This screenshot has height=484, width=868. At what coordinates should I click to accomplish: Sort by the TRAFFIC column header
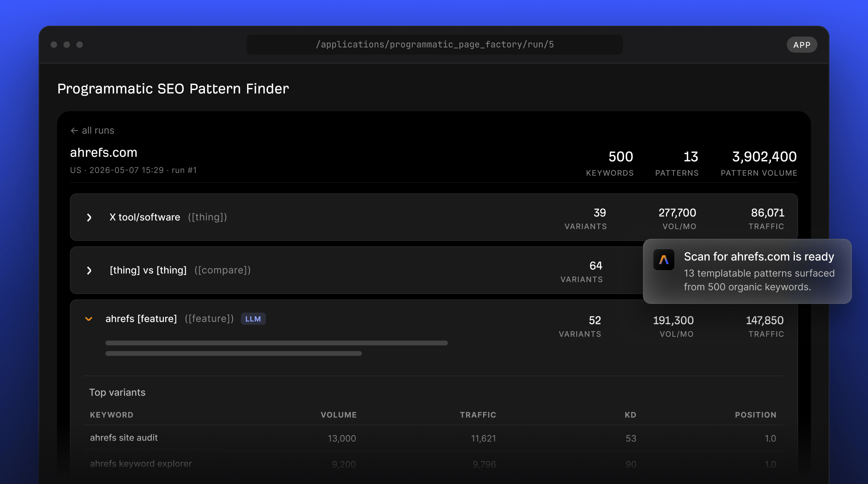pos(478,415)
